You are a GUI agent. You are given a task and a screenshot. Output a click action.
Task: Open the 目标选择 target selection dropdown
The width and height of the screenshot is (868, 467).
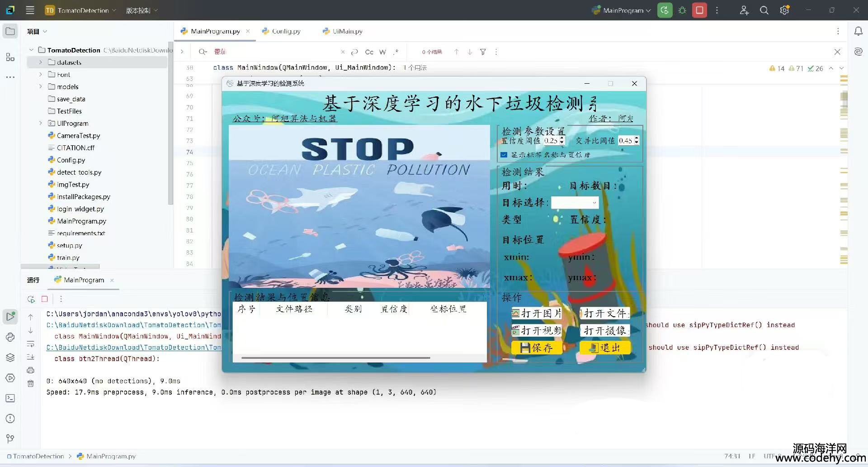click(x=575, y=203)
